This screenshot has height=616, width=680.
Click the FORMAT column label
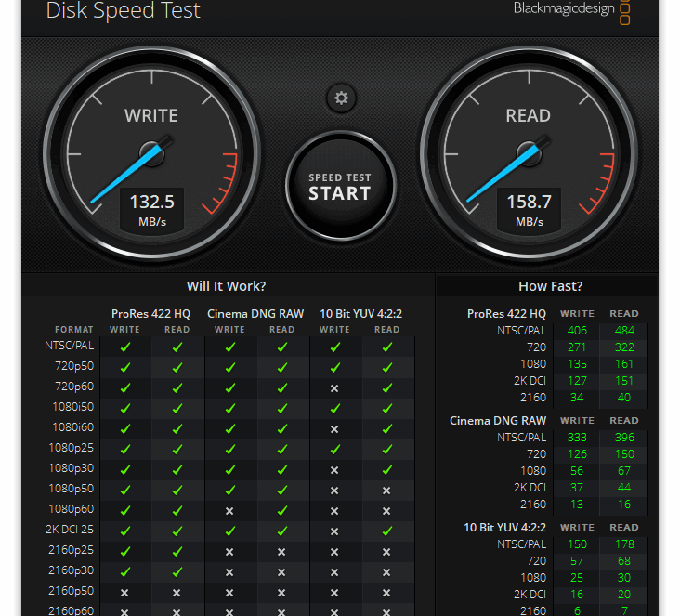(x=74, y=330)
